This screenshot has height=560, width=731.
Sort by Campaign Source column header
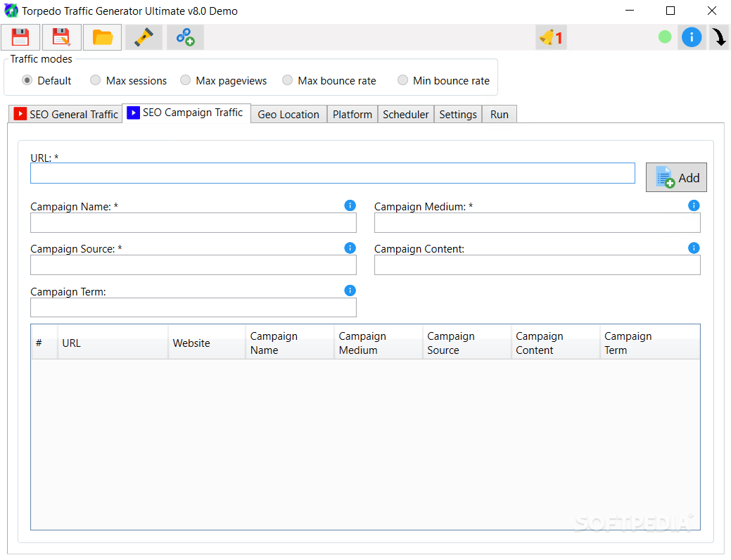tap(467, 343)
